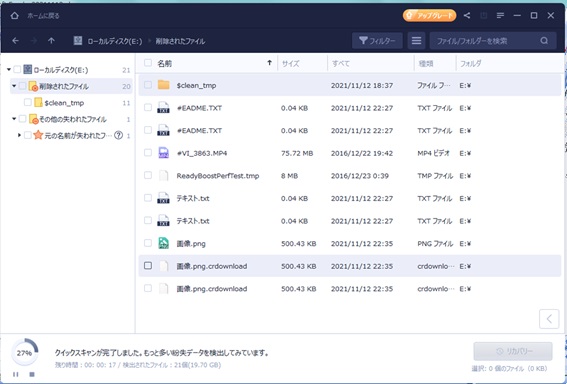This screenshot has width=567, height=384.
Task: Click the ホームに戻る label
Action: coord(43,16)
